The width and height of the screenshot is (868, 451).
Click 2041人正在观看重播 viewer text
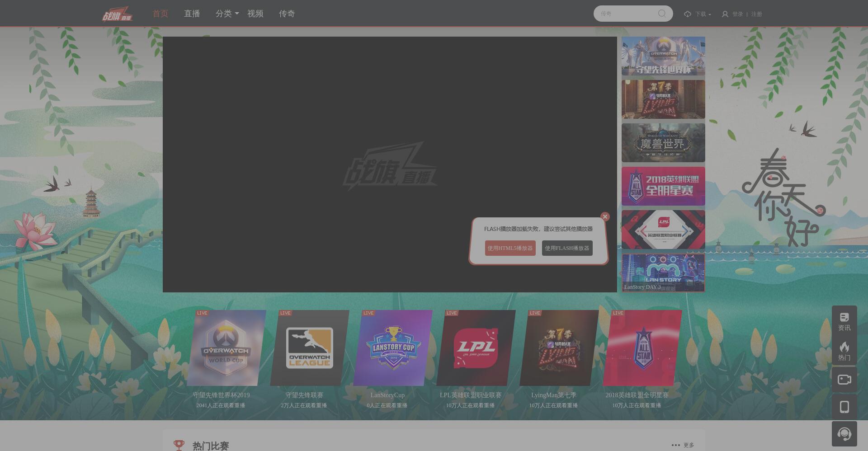221,405
